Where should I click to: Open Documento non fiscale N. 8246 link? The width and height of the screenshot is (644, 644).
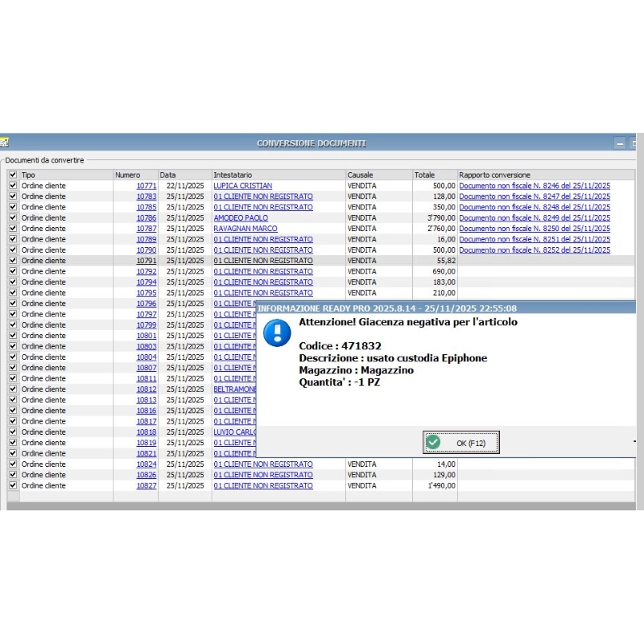pyautogui.click(x=534, y=186)
